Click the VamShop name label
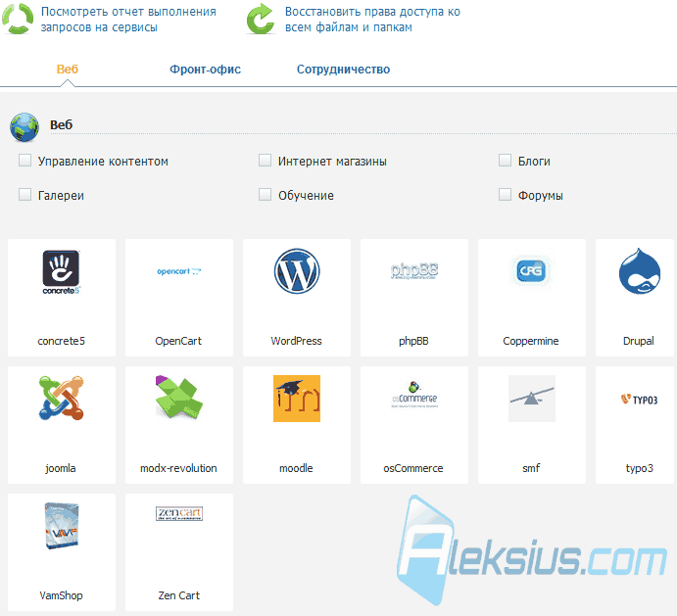This screenshot has width=677, height=616. [61, 595]
